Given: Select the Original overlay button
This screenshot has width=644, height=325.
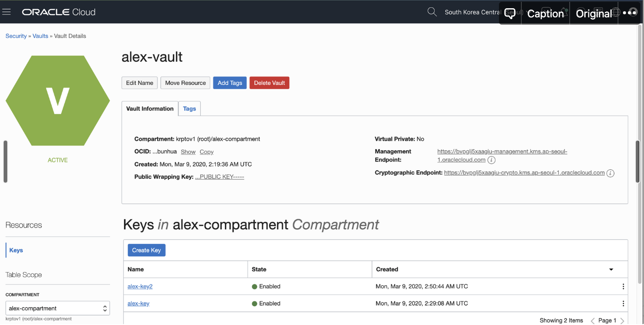Looking at the screenshot, I should pos(594,14).
